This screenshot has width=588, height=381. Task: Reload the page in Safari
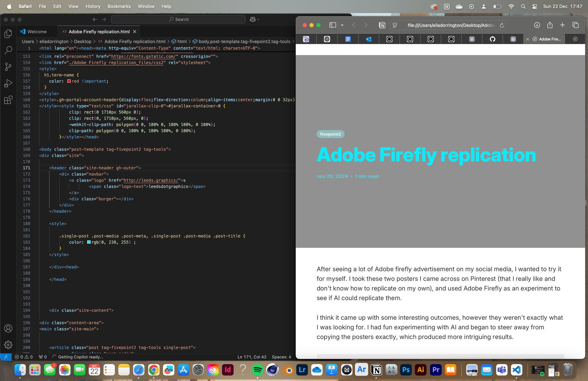point(502,25)
